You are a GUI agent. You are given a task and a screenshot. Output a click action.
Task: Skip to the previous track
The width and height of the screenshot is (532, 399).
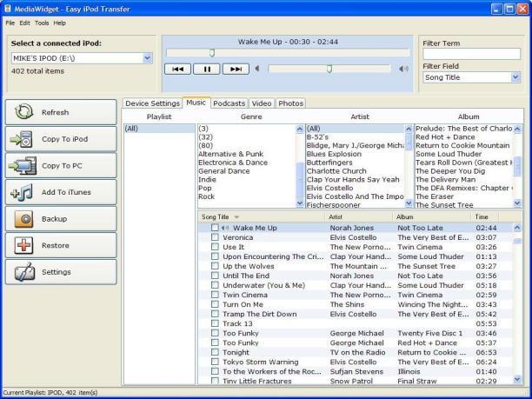point(178,69)
